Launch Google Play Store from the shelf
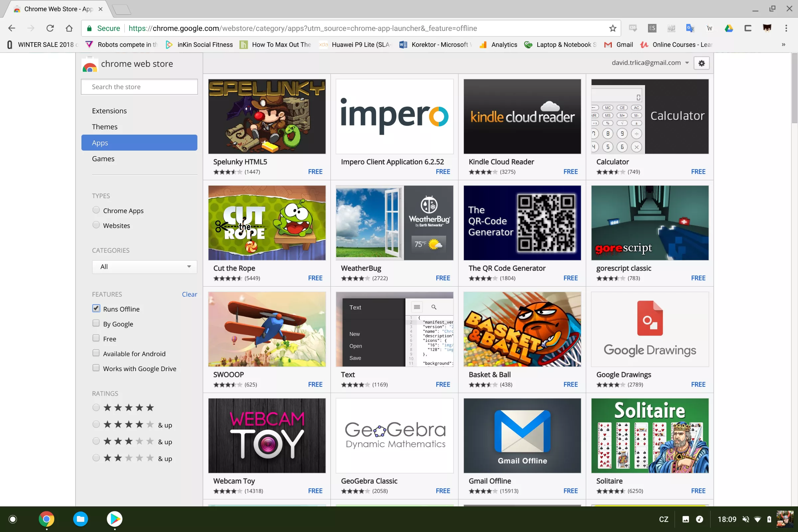This screenshot has width=798, height=532. click(x=115, y=519)
